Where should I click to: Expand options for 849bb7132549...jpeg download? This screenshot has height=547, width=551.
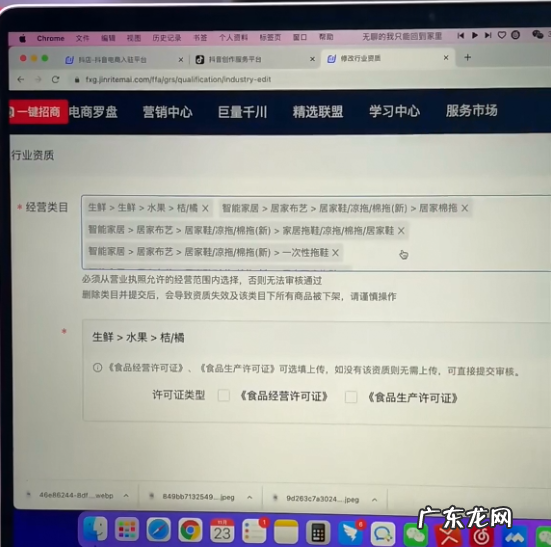coord(249,497)
